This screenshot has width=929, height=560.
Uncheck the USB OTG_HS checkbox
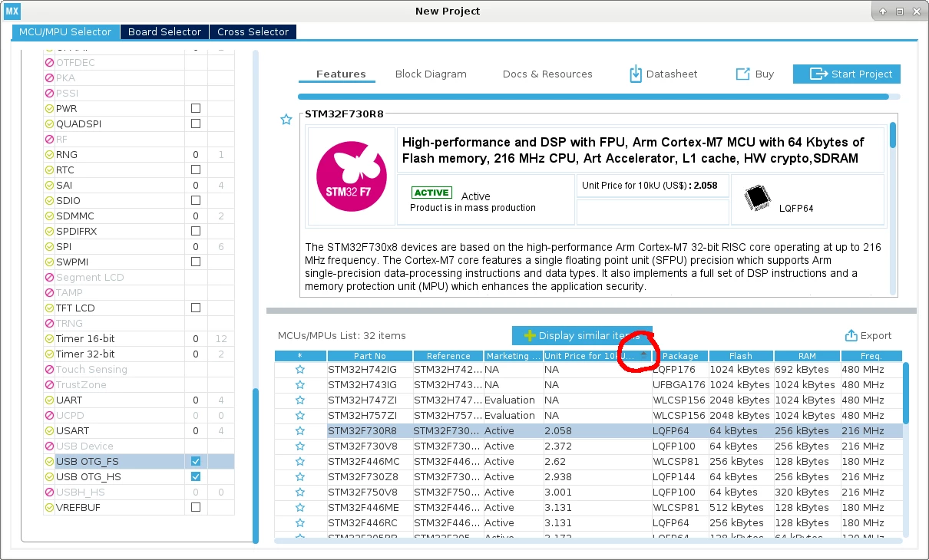tap(196, 476)
